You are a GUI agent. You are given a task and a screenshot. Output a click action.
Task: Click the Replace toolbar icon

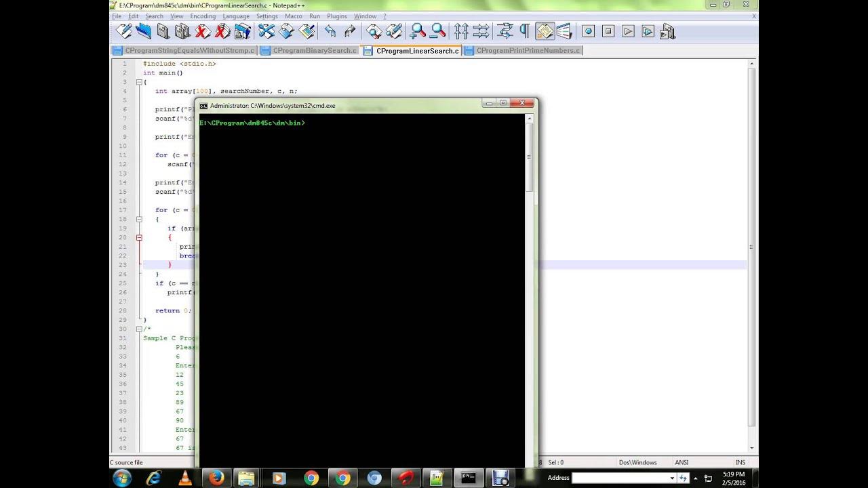coord(394,31)
